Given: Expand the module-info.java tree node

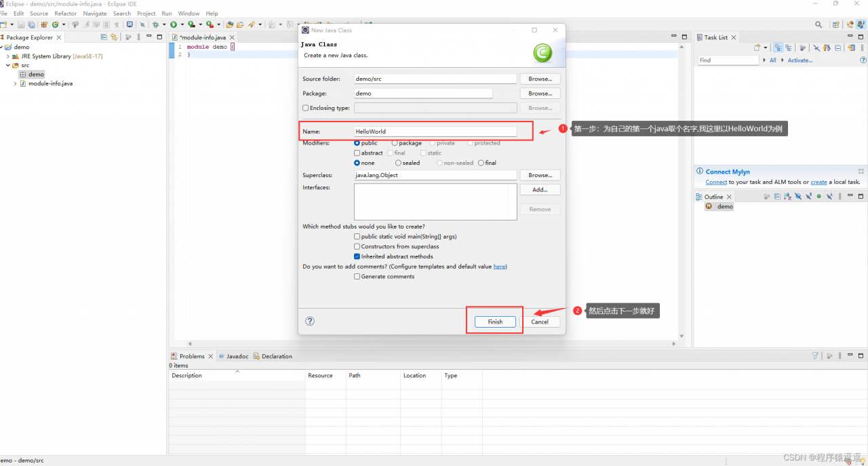Looking at the screenshot, I should tap(15, 84).
